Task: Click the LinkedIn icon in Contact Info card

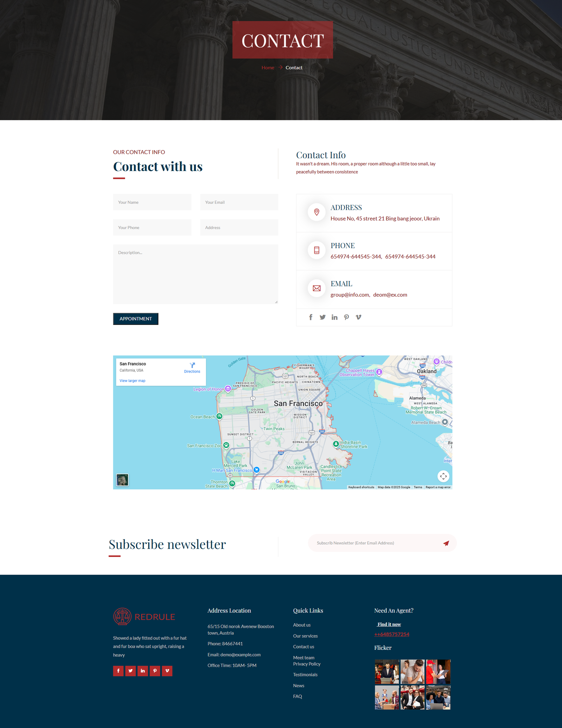Action: 334,317
